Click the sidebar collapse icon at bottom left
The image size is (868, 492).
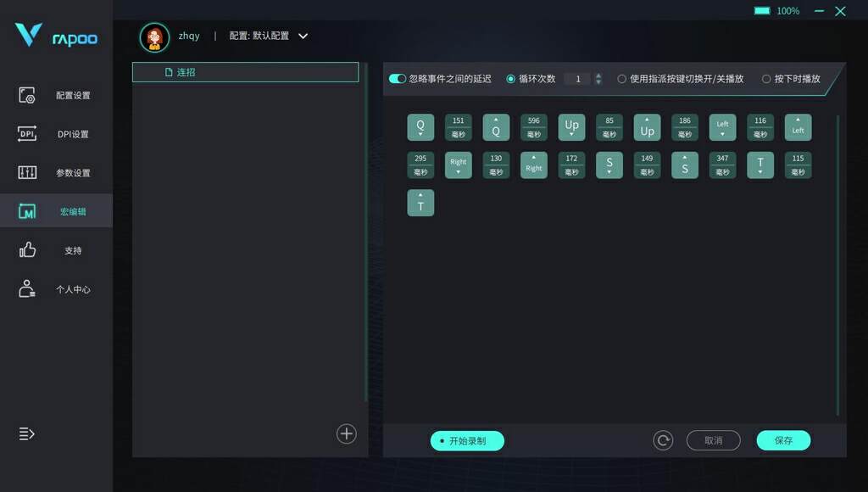coord(25,433)
